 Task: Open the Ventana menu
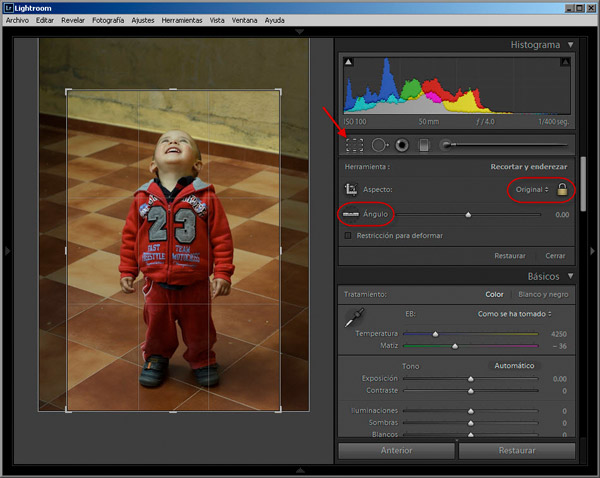[244, 20]
